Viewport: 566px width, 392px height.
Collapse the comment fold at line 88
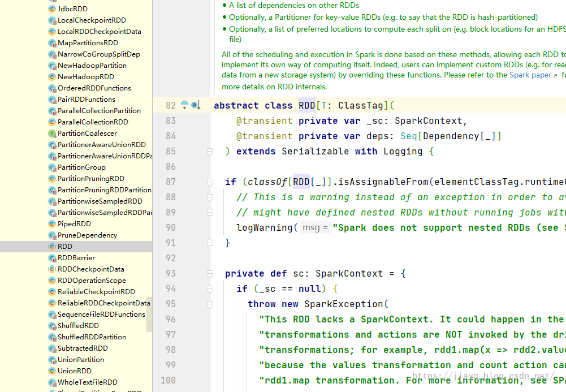[x=210, y=197]
